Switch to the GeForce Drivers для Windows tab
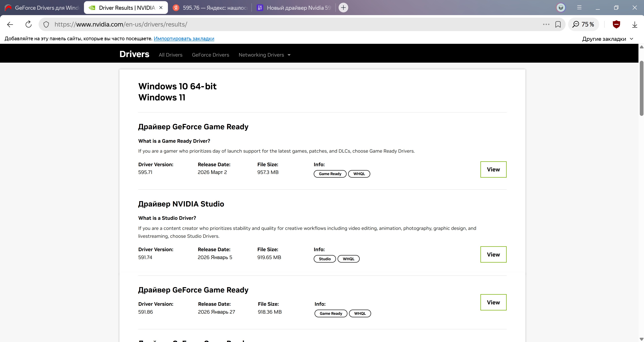This screenshot has width=644, height=342. 42,8
